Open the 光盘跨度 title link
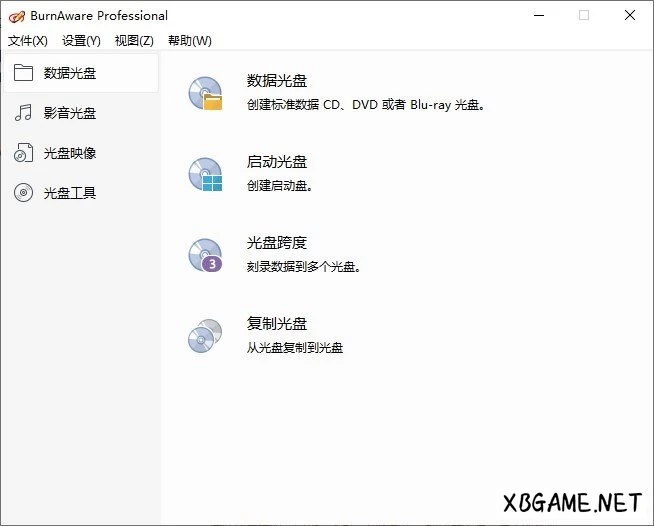 (277, 243)
